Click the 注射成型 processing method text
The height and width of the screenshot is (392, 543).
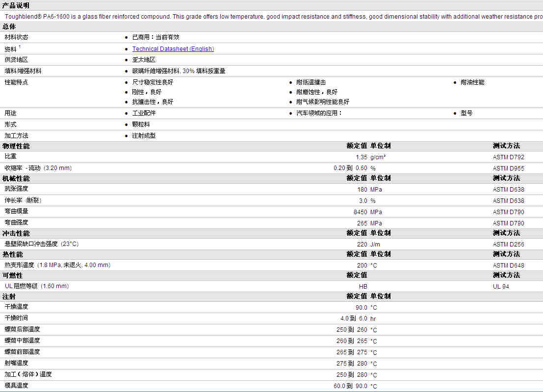click(144, 136)
